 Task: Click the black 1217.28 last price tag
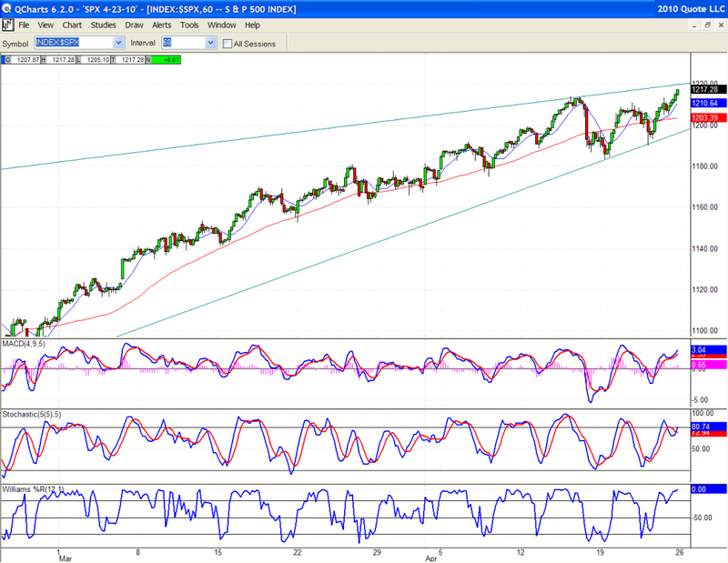(706, 89)
